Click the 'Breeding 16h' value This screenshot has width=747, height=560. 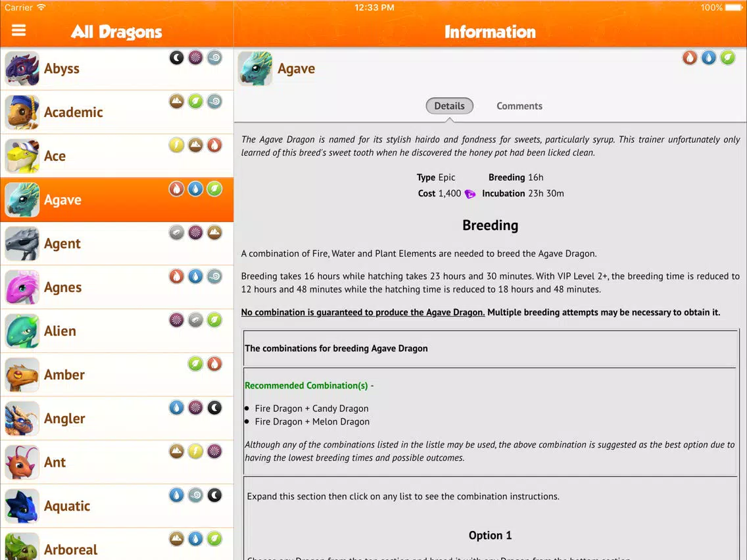(516, 177)
